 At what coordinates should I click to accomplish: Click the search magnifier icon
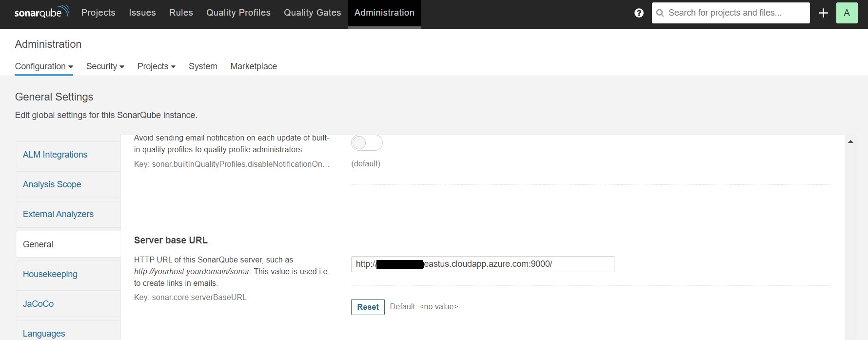click(x=660, y=13)
